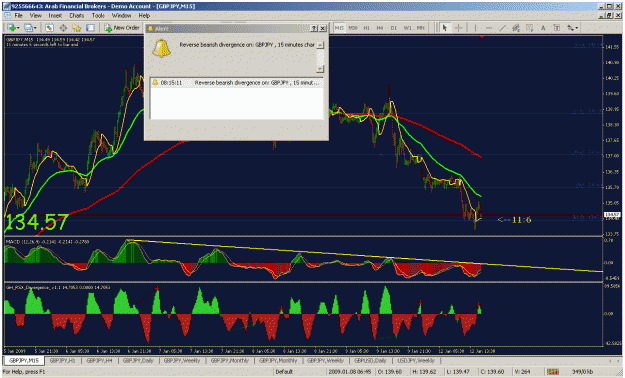Switch chart to D1 timeframe
The height and width of the screenshot is (378, 625).
click(394, 28)
